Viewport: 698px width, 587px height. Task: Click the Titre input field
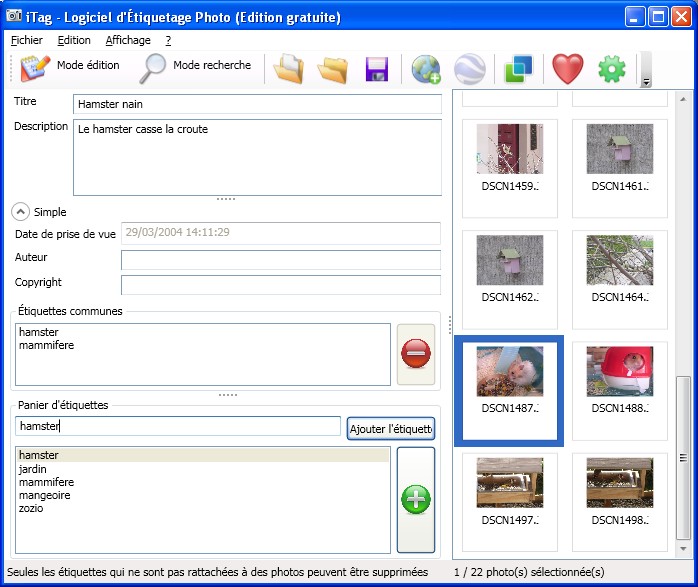point(257,104)
